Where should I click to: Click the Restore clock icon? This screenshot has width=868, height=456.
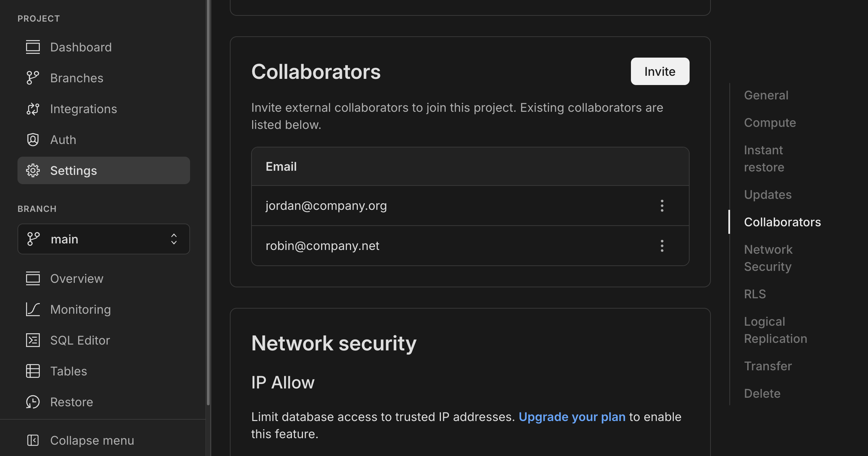point(33,402)
